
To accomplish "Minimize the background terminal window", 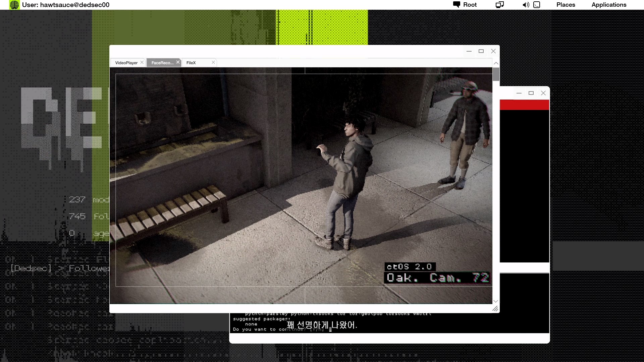I will click(519, 93).
